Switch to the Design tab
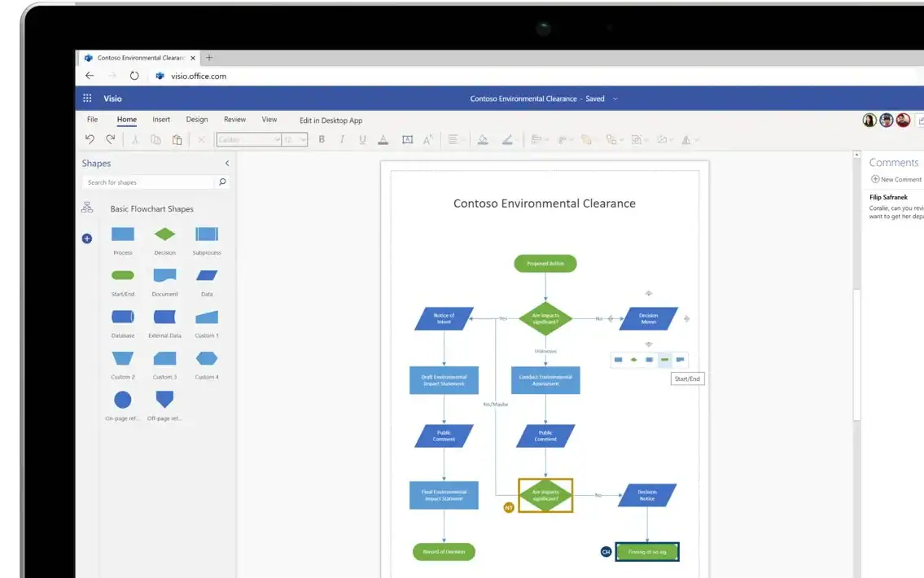 tap(197, 120)
